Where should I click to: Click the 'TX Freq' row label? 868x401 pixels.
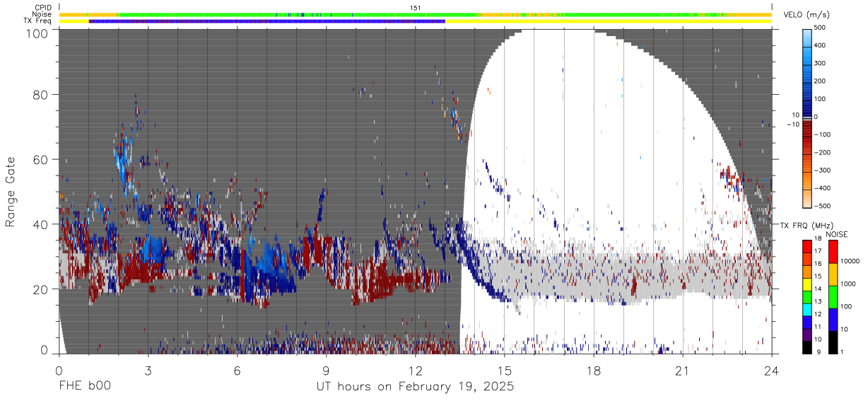38,21
